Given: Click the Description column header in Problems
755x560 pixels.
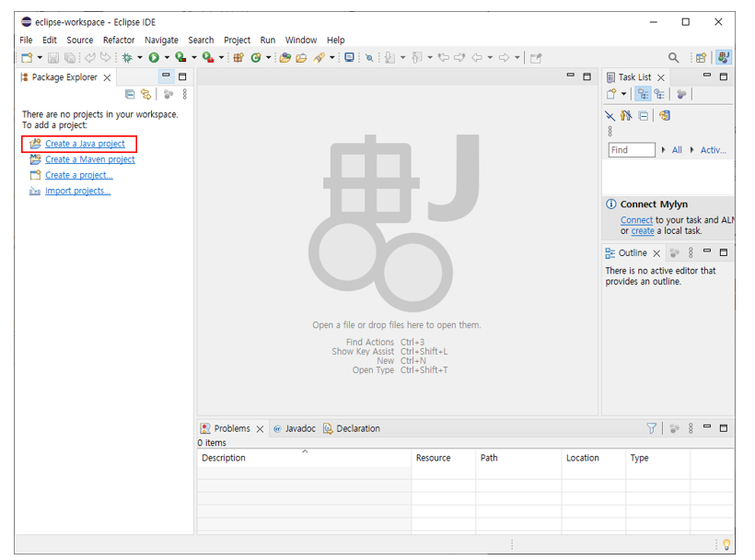Looking at the screenshot, I should (304, 458).
